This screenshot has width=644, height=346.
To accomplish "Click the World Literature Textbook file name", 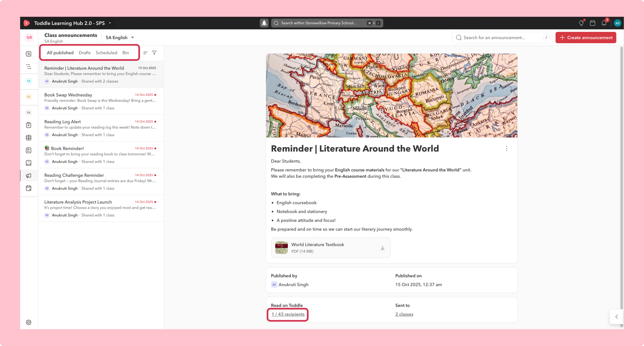I will tap(317, 245).
